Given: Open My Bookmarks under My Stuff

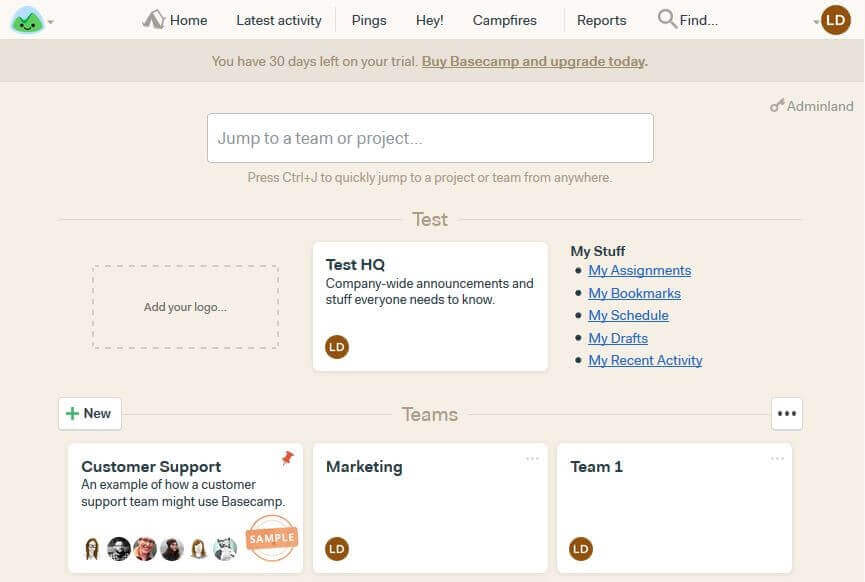Looking at the screenshot, I should (636, 293).
